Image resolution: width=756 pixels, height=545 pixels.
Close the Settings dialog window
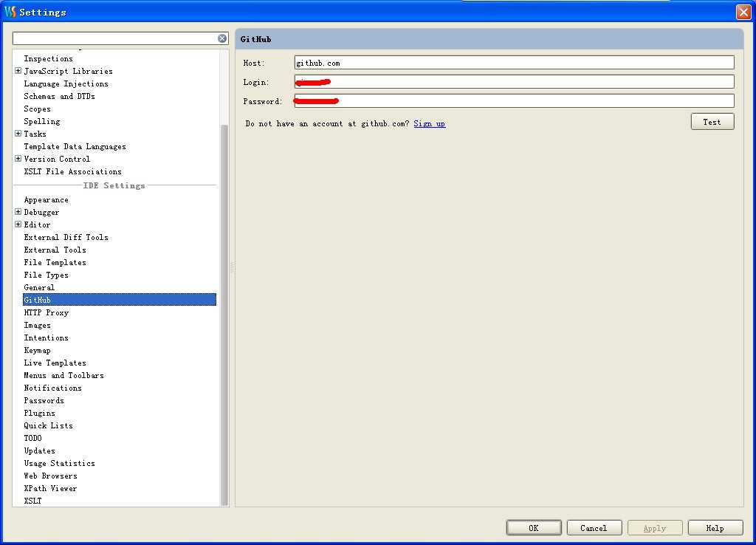[743, 12]
